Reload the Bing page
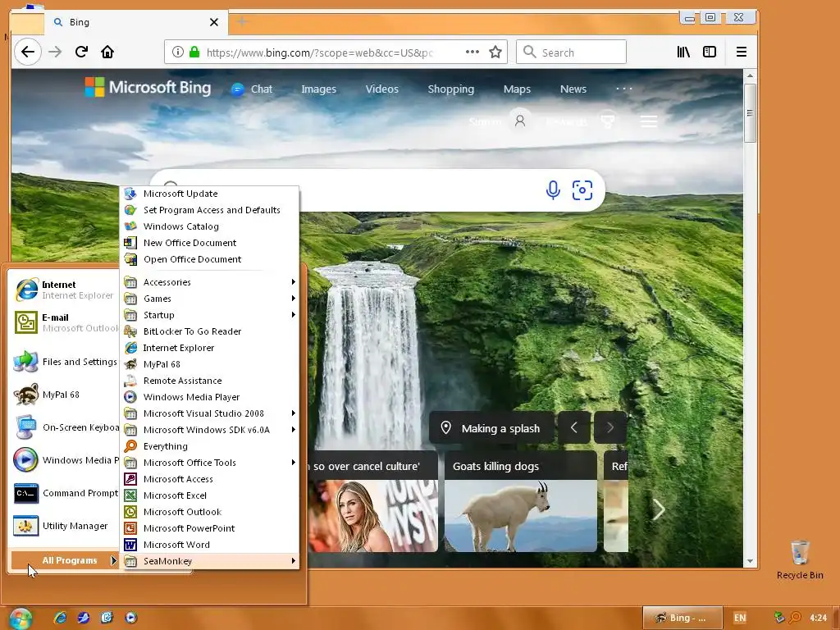The height and width of the screenshot is (630, 840). tap(81, 52)
